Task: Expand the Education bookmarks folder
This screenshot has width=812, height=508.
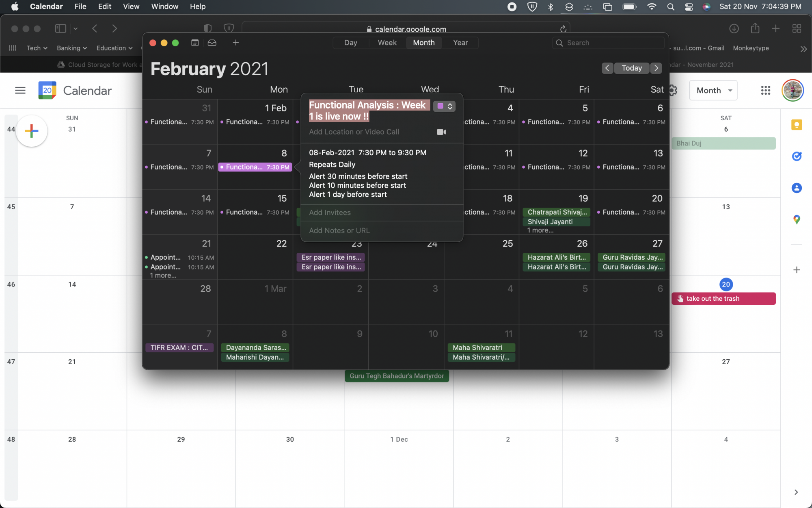Action: click(114, 48)
